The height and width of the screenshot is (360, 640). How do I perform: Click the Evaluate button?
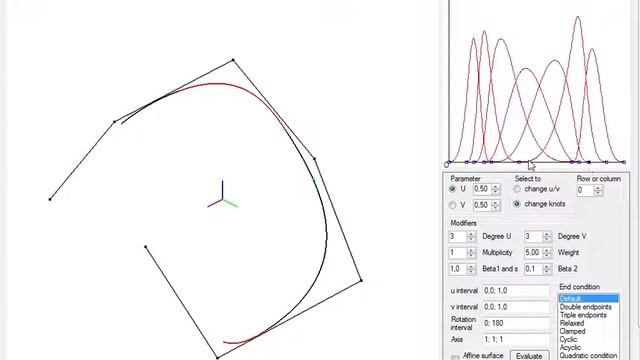pos(529,356)
